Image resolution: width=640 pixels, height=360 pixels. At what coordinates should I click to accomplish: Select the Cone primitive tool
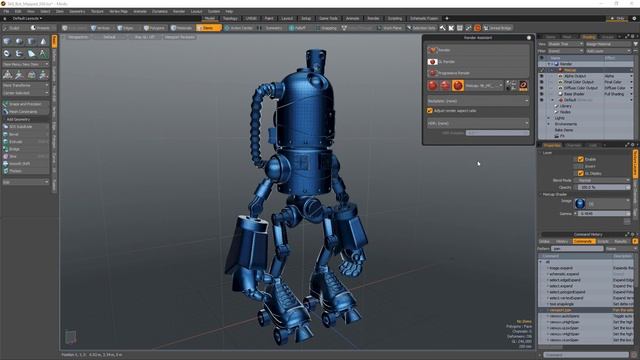[x=43, y=41]
